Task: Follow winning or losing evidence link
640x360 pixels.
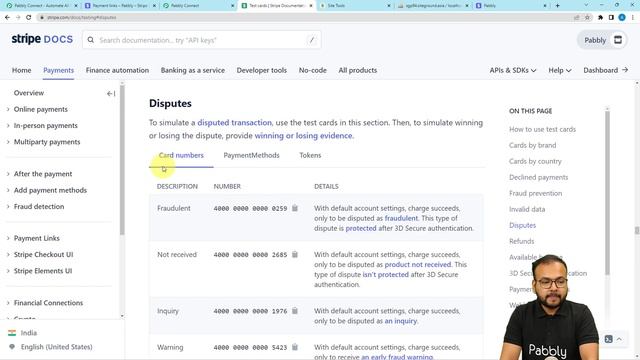Action: click(303, 136)
